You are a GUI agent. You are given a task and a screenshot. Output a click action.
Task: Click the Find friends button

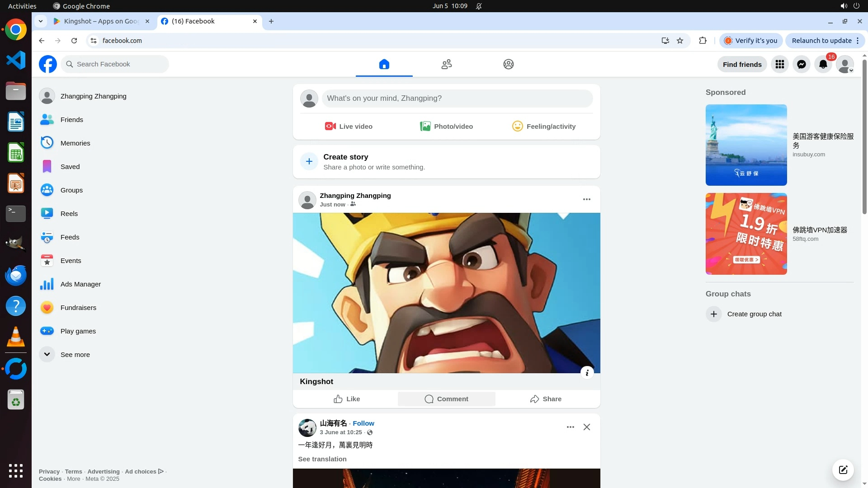(742, 64)
